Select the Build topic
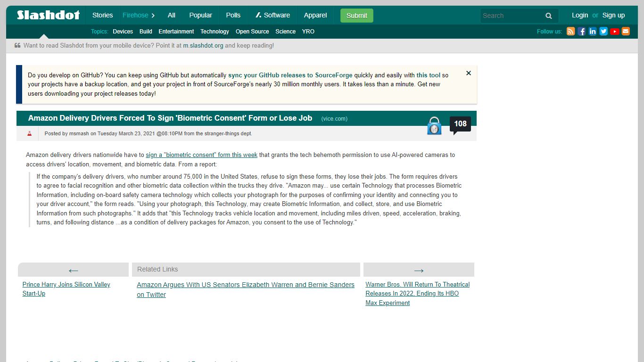This screenshot has height=362, width=644. [x=146, y=32]
